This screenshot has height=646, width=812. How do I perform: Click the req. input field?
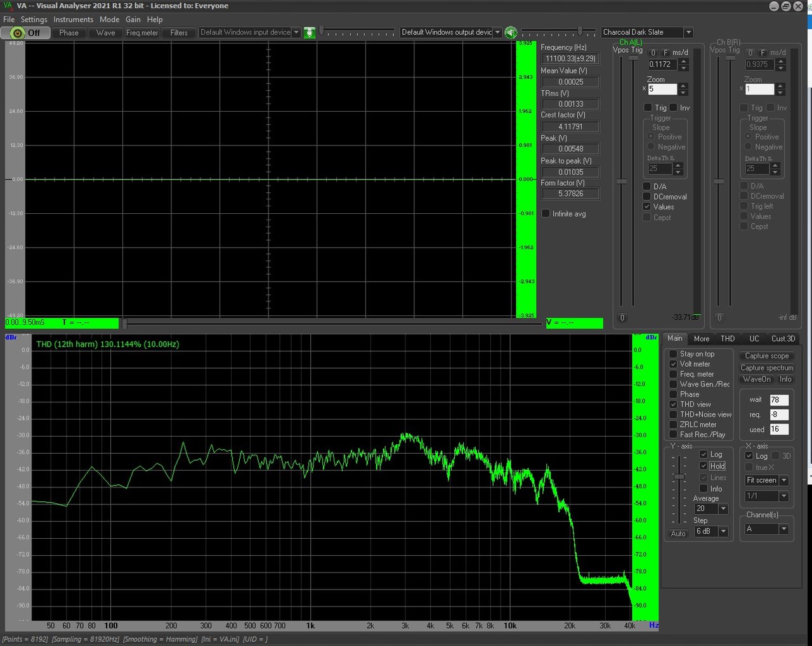point(779,414)
